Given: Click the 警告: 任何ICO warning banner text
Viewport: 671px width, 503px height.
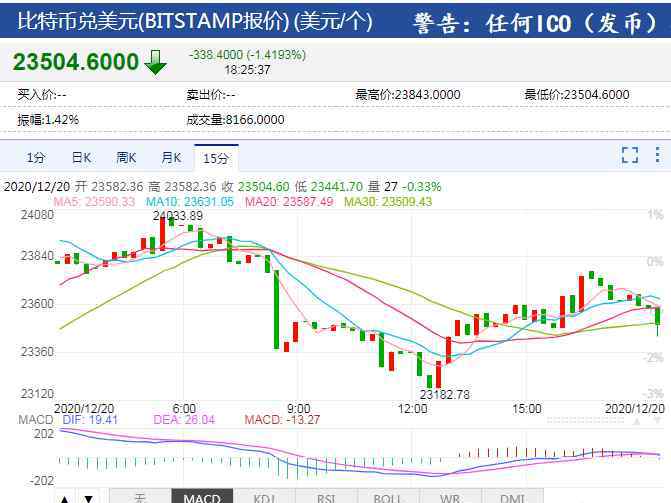Looking at the screenshot, I should click(x=535, y=23).
